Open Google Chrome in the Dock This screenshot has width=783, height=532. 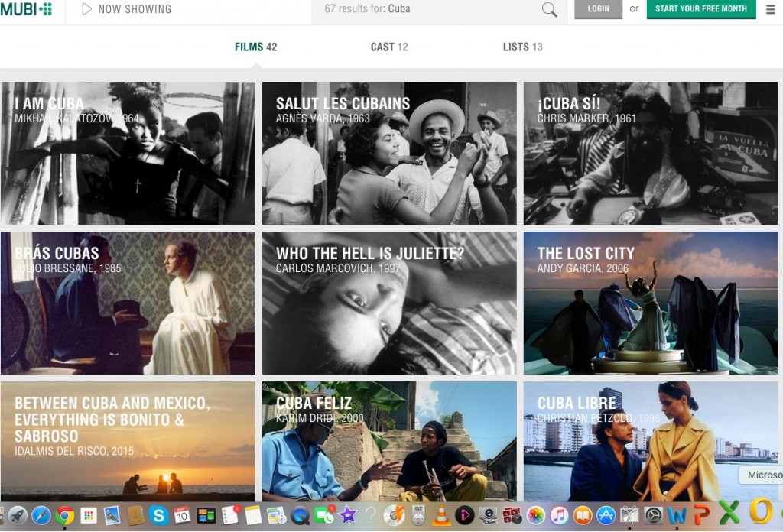click(x=65, y=515)
